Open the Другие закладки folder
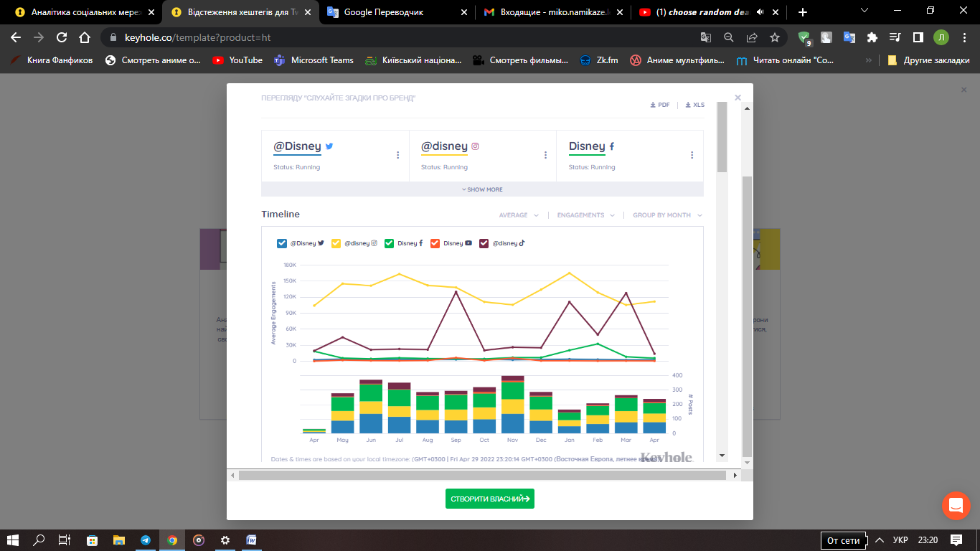The image size is (980, 551). pyautogui.click(x=928, y=60)
